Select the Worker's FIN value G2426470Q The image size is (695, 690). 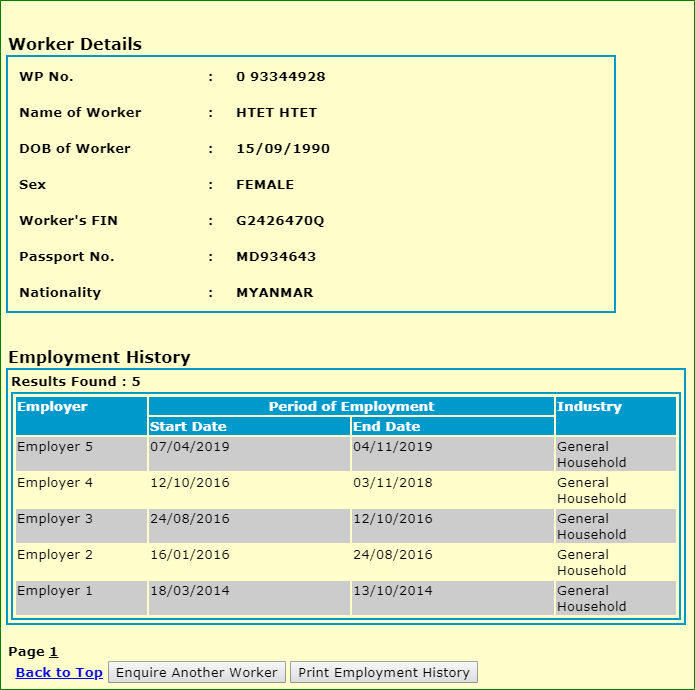click(280, 221)
